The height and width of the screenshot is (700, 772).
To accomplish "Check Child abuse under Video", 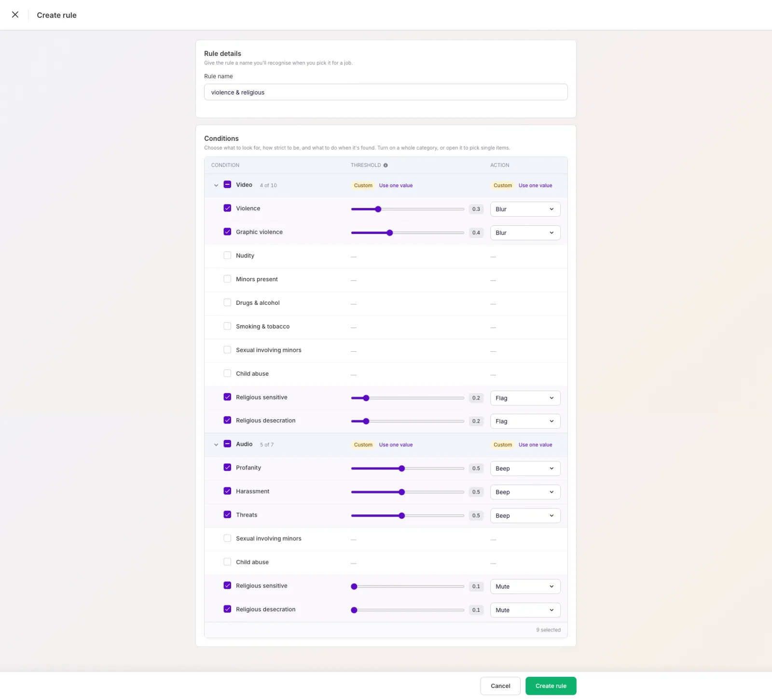I will pos(227,373).
